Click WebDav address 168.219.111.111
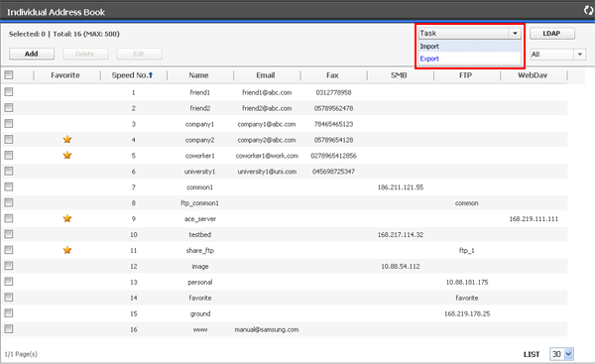Viewport: 595px width, 364px height. pos(534,218)
